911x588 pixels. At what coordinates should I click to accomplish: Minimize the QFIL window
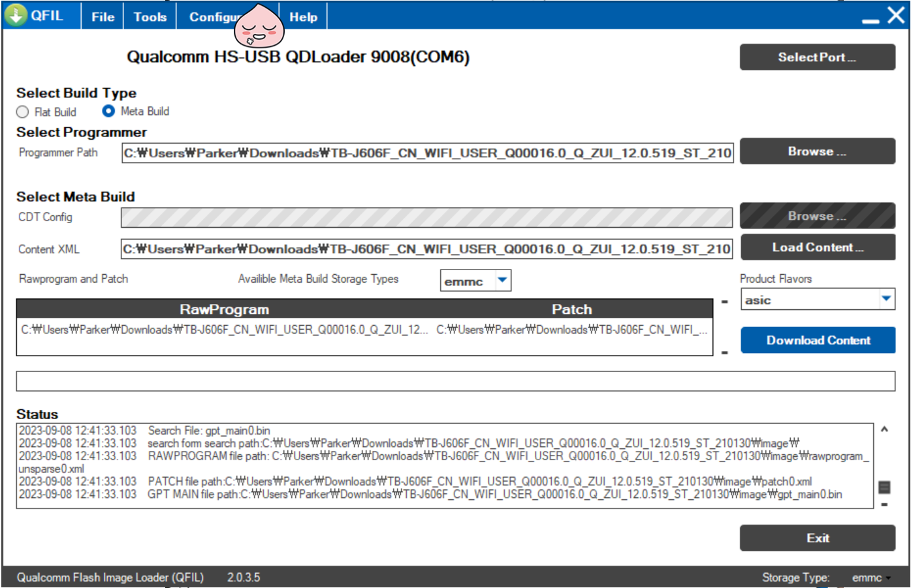871,21
